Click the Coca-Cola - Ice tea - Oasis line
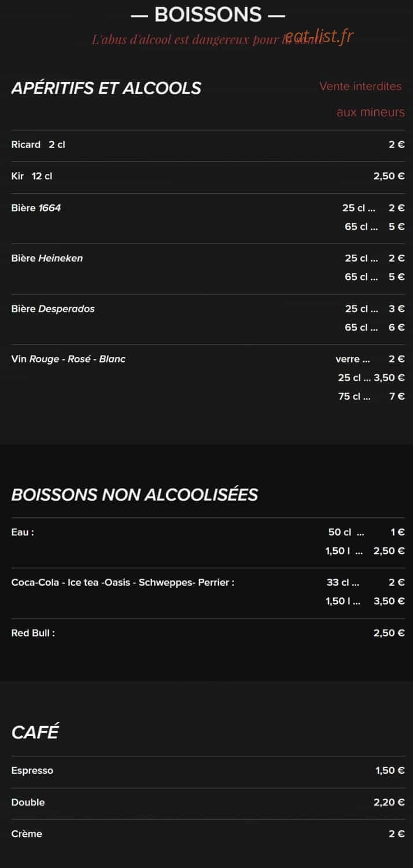Viewport: 413px width, 868px height. click(123, 582)
